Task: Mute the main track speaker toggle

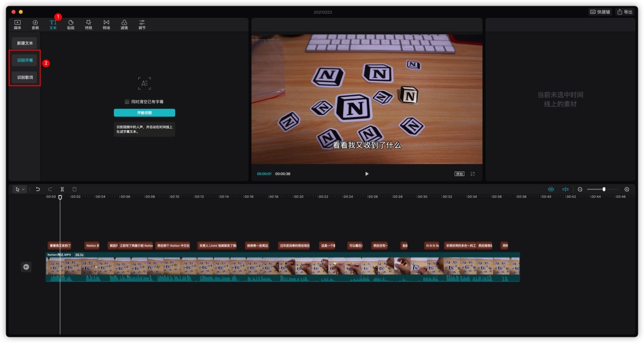Action: 26,267
